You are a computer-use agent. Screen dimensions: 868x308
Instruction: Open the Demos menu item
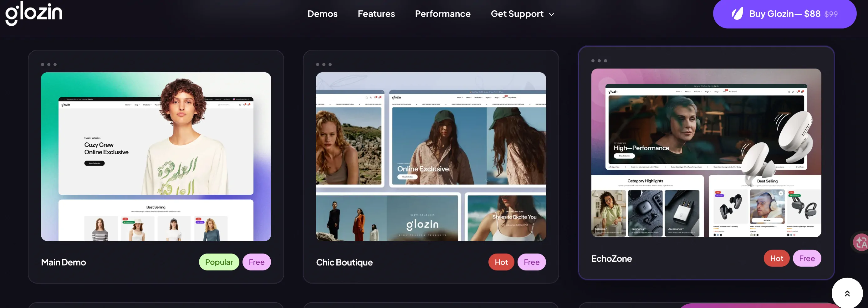(x=323, y=14)
